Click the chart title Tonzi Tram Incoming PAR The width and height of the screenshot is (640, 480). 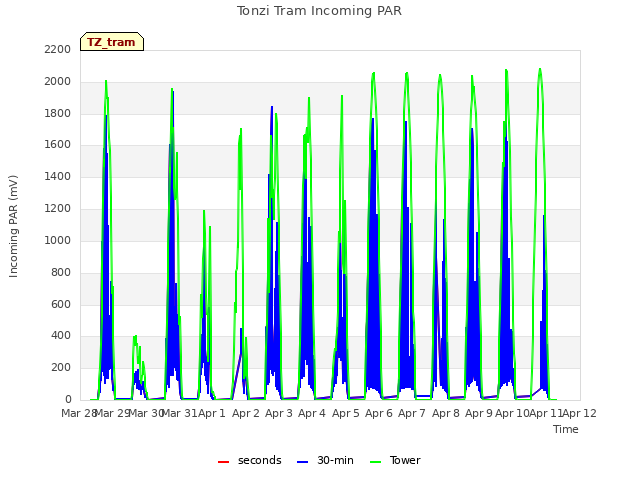click(319, 11)
